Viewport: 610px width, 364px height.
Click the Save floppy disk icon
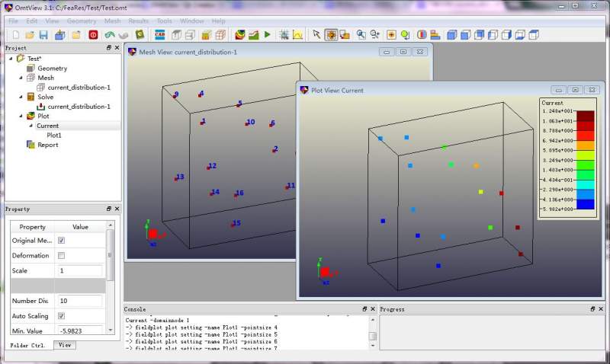click(x=43, y=35)
